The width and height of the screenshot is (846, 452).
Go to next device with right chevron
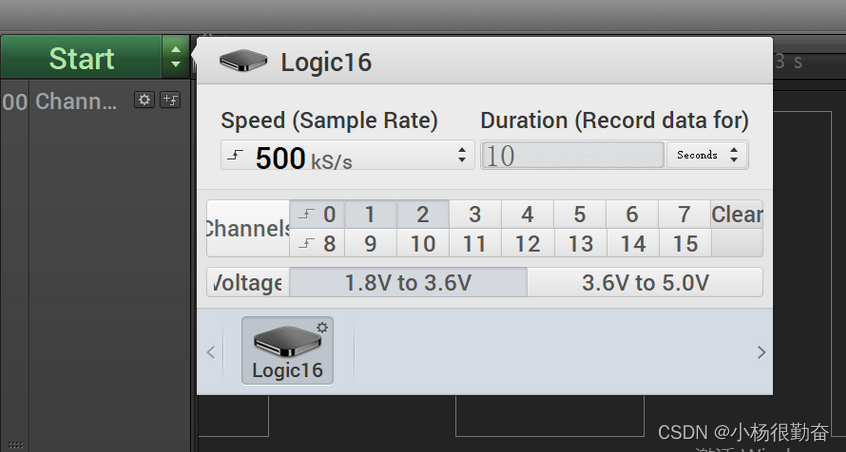[761, 352]
